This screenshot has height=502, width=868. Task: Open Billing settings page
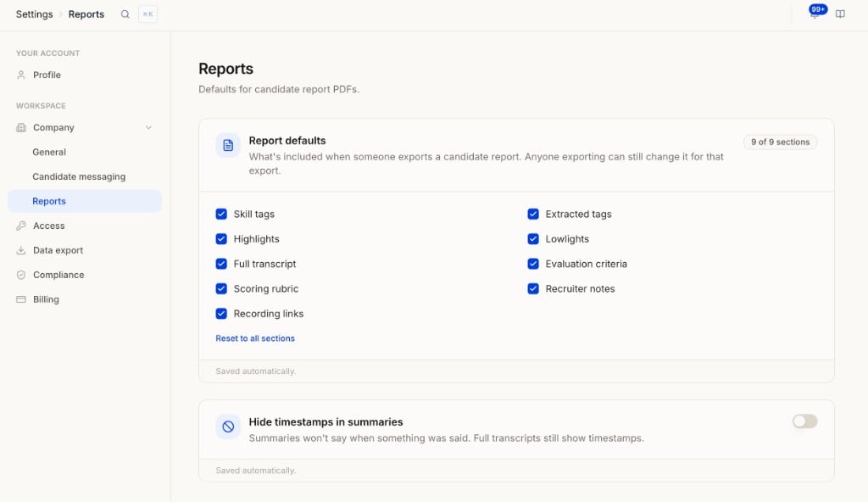point(85,299)
